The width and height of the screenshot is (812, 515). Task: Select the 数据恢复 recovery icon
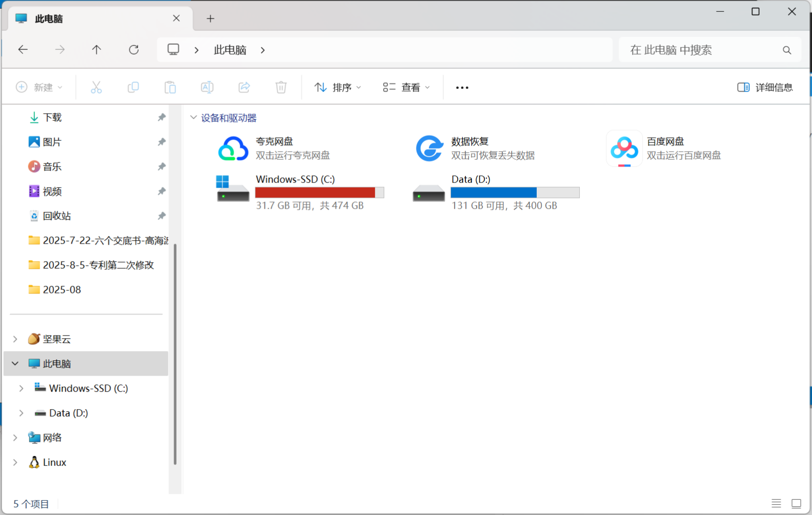[429, 148]
